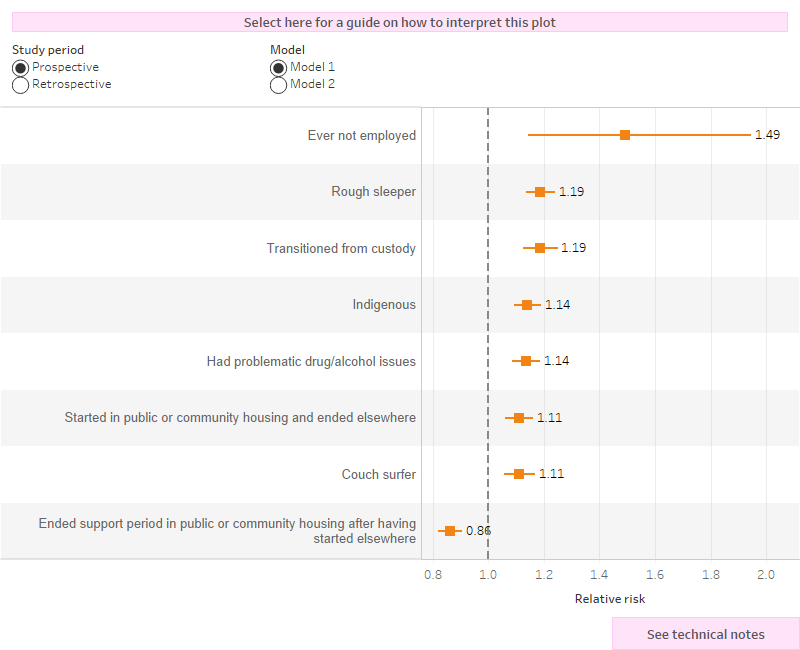This screenshot has width=800, height=650.
Task: Click the Rough sleeper data marker
Action: point(540,191)
